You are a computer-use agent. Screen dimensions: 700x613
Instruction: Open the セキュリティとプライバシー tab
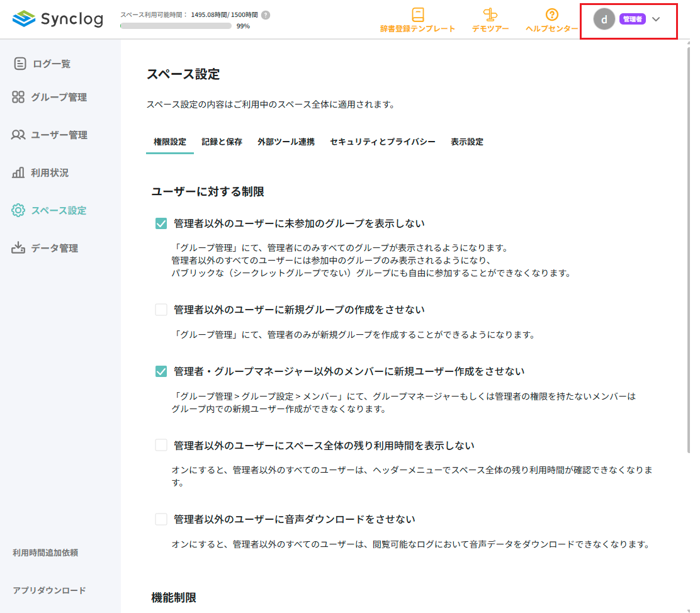coord(383,142)
